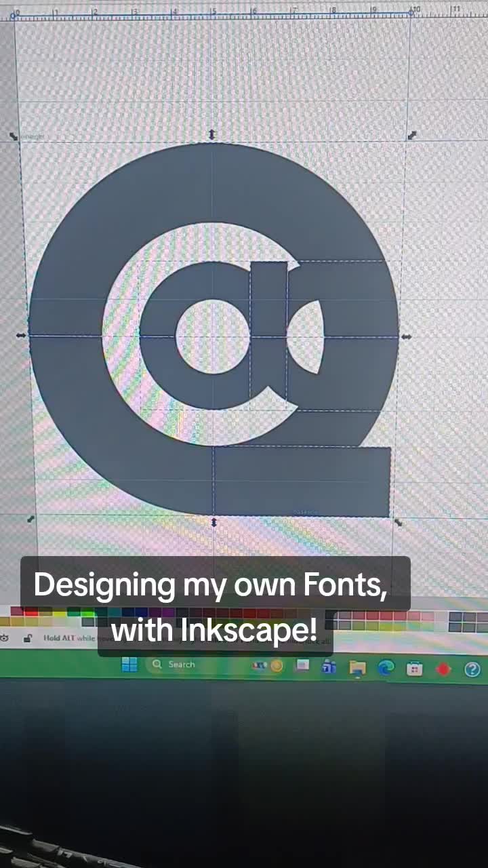This screenshot has width=488, height=868.
Task: Click the bottom-right corner selection handle
Action: (x=399, y=522)
